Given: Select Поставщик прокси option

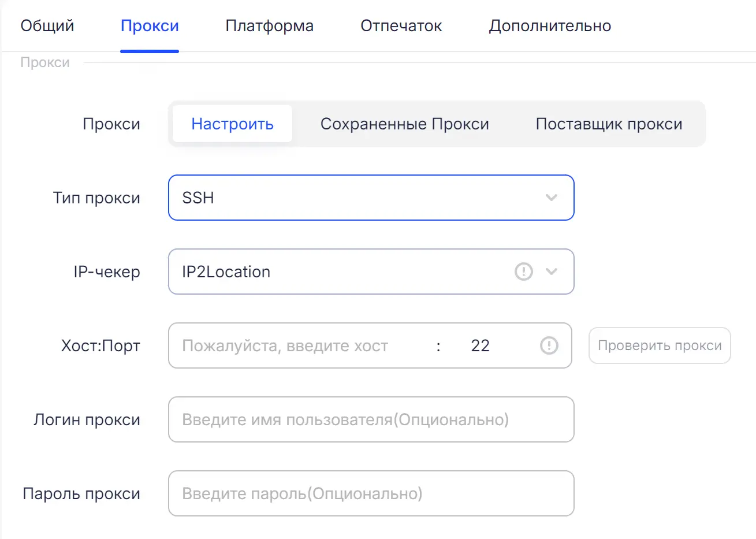Looking at the screenshot, I should [609, 124].
